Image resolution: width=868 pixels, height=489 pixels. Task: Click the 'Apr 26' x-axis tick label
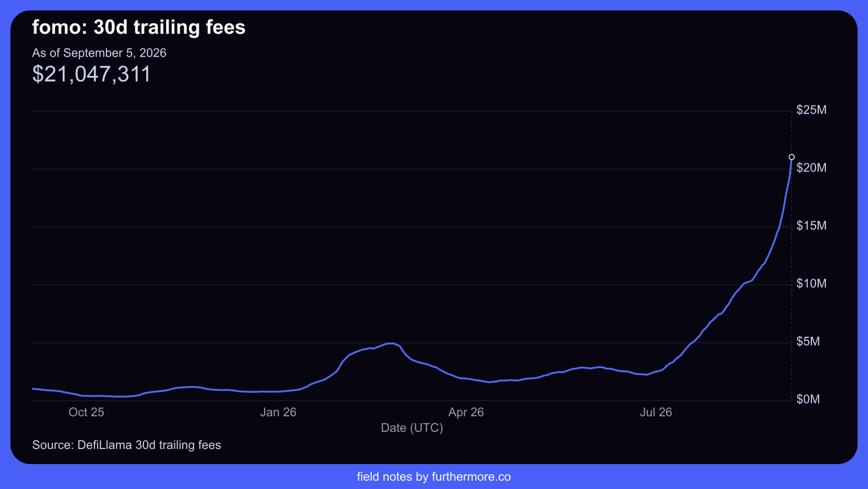click(466, 412)
